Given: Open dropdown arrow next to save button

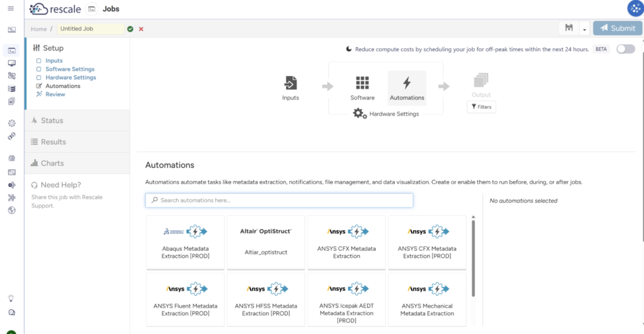Looking at the screenshot, I should [x=584, y=29].
